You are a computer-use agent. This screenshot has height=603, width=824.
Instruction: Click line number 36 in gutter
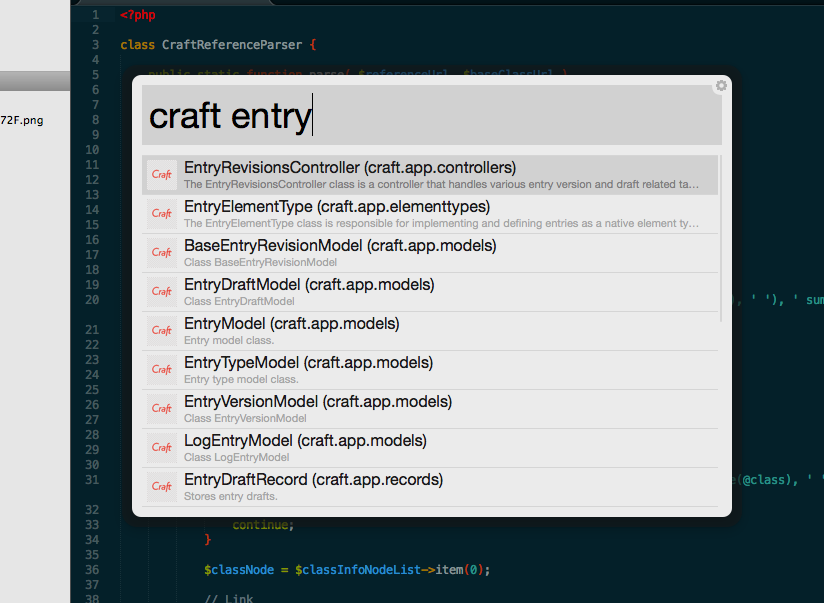(91, 569)
